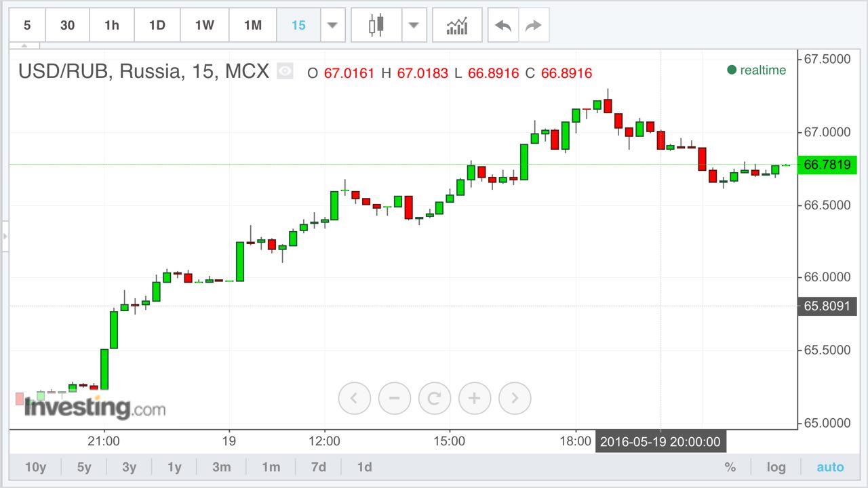The height and width of the screenshot is (488, 868).
Task: Set the range to 1d
Action: click(x=365, y=467)
